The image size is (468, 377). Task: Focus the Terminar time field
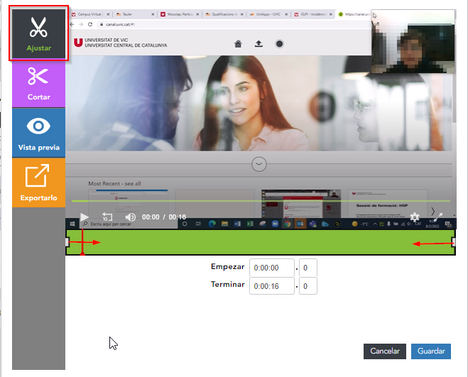(x=272, y=286)
